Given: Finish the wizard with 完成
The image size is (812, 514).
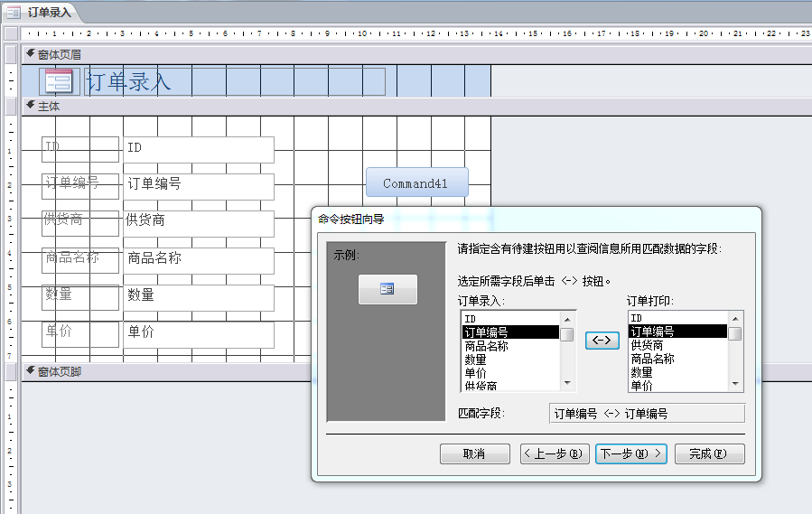Looking at the screenshot, I should 709,453.
